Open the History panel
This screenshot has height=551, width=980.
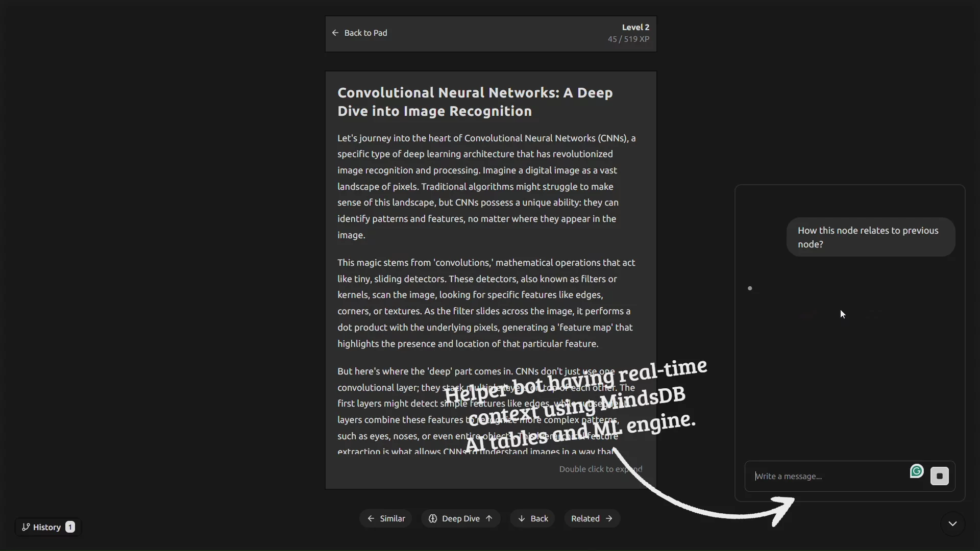(x=48, y=527)
